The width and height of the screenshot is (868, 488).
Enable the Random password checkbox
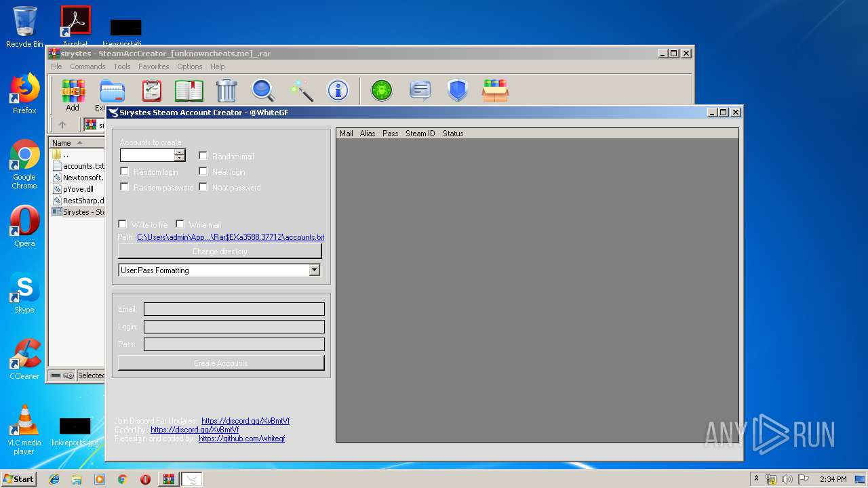click(124, 187)
